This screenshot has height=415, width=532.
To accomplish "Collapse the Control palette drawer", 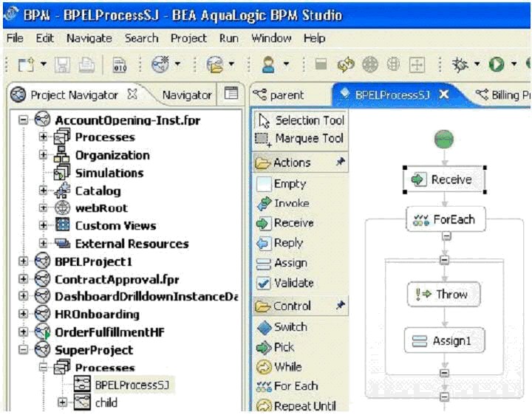I will [x=292, y=306].
